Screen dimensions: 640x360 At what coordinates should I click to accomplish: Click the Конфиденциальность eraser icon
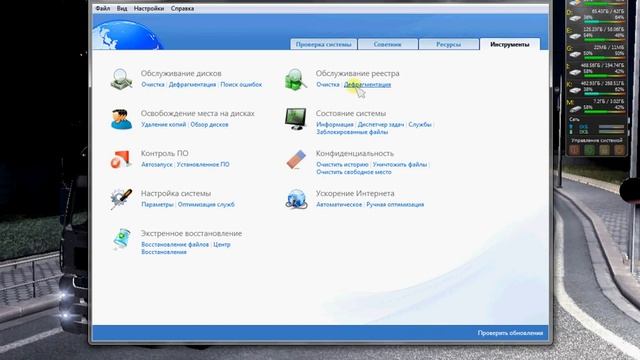point(296,159)
